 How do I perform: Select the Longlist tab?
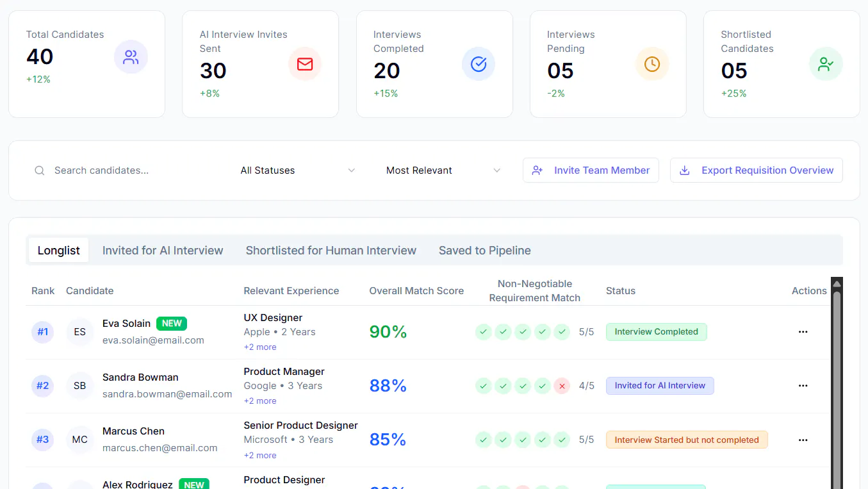pyautogui.click(x=59, y=251)
